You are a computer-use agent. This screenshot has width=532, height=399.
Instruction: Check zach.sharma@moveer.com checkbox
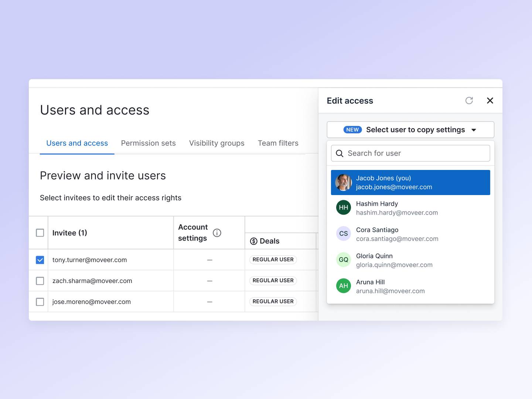[40, 281]
